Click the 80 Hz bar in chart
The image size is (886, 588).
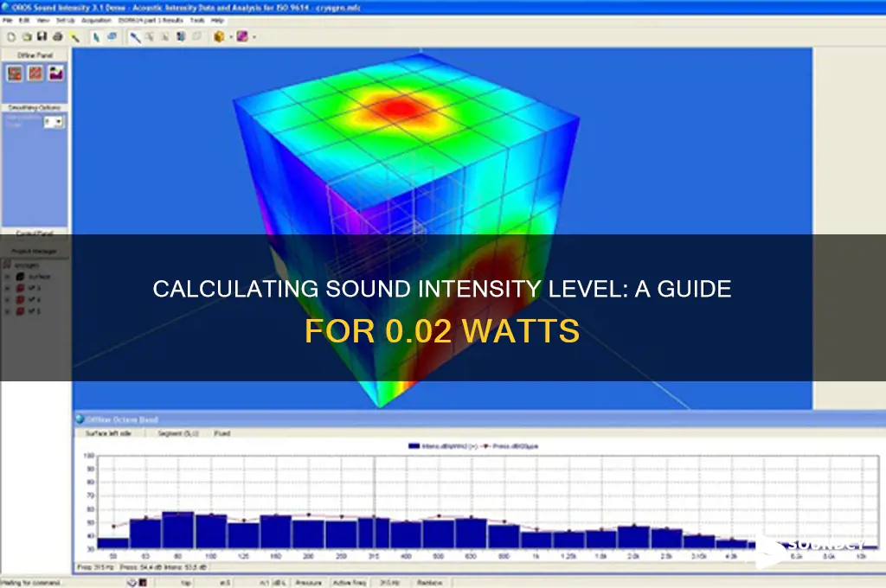(x=178, y=530)
